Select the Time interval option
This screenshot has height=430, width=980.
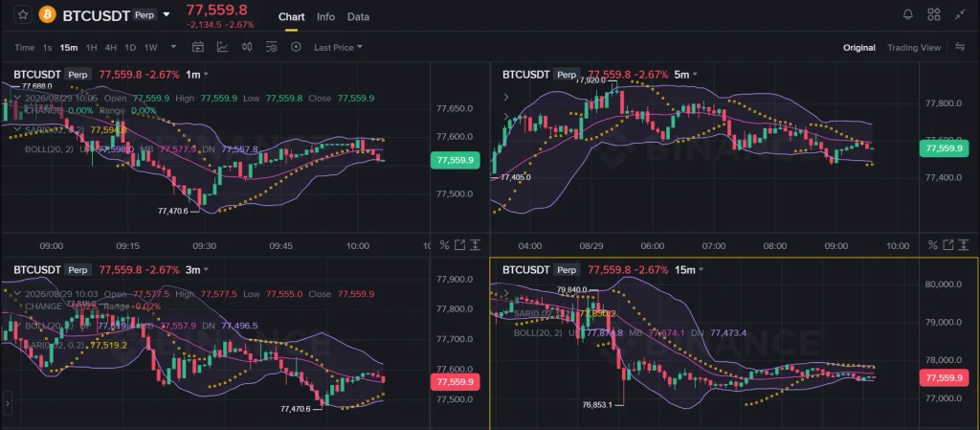point(24,48)
